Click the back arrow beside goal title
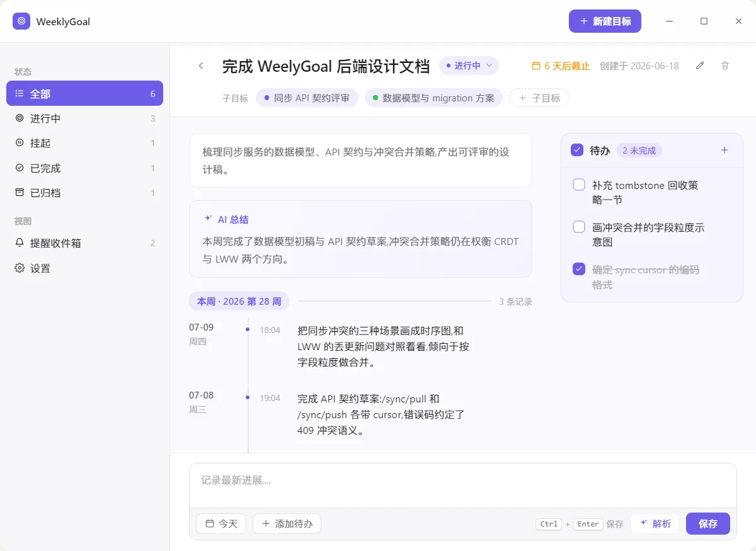 point(201,65)
